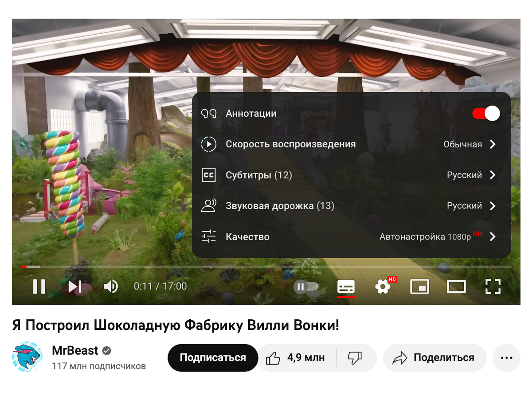Image resolution: width=532 pixels, height=396 pixels.
Task: Mute the volume speaker icon
Action: [x=110, y=286]
